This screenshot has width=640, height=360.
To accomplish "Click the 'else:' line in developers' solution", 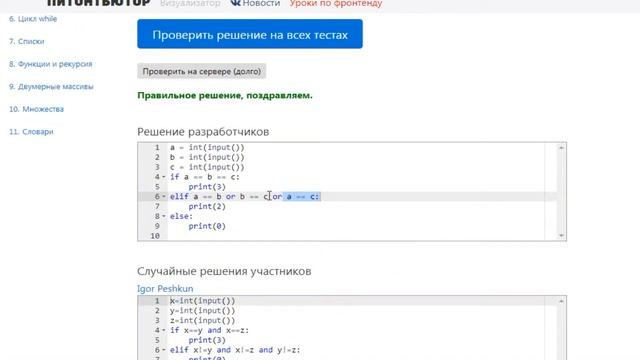I will click(x=181, y=216).
